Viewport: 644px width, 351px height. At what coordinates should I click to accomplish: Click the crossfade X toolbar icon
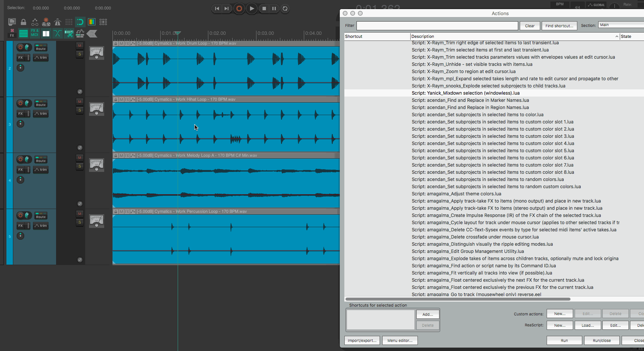(x=57, y=33)
